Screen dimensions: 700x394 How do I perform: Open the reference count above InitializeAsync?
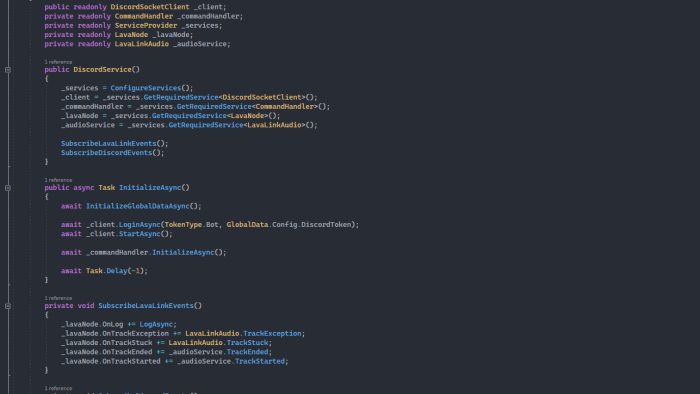tap(58, 180)
